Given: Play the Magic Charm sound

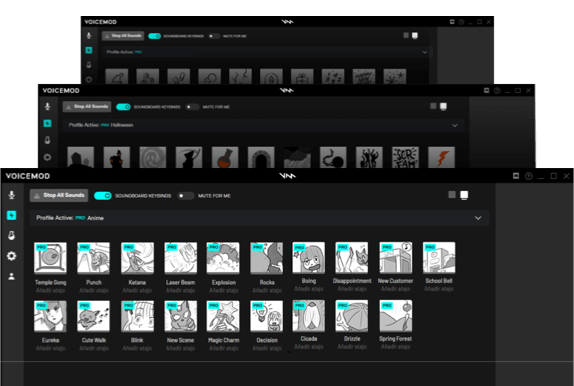Looking at the screenshot, I should coord(223,316).
